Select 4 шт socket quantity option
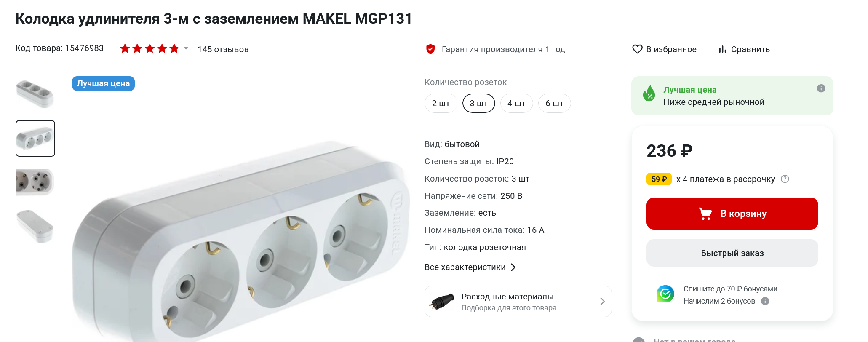 [516, 103]
